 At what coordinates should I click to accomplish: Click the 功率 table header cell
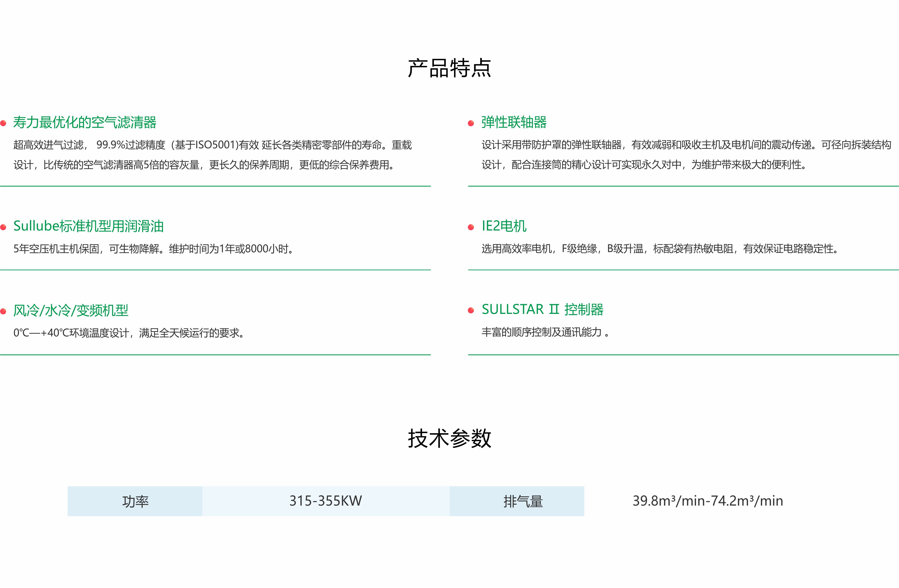[x=135, y=501]
